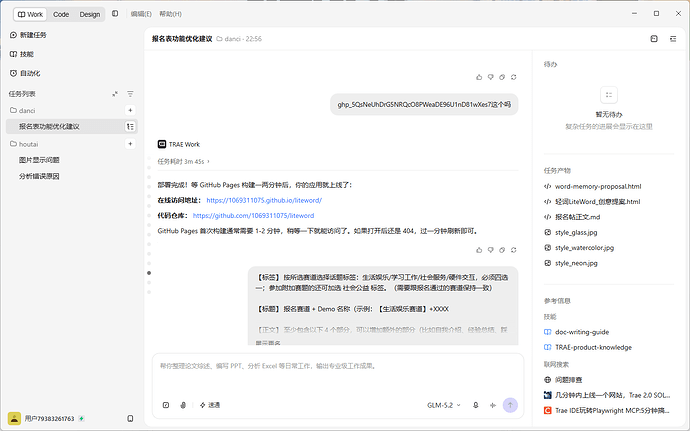Viewport: 690px width, 431px height.
Task: Open 报名帖正文.md artifact
Action: coord(572,217)
